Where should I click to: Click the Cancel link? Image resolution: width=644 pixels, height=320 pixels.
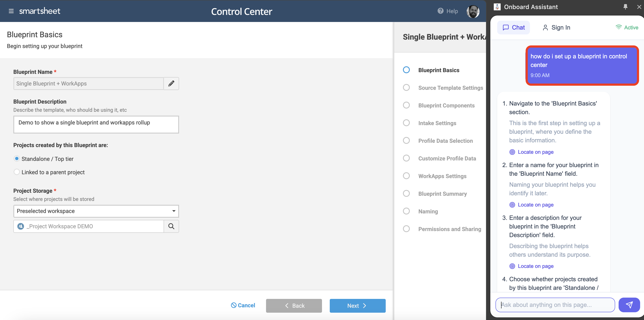[243, 305]
